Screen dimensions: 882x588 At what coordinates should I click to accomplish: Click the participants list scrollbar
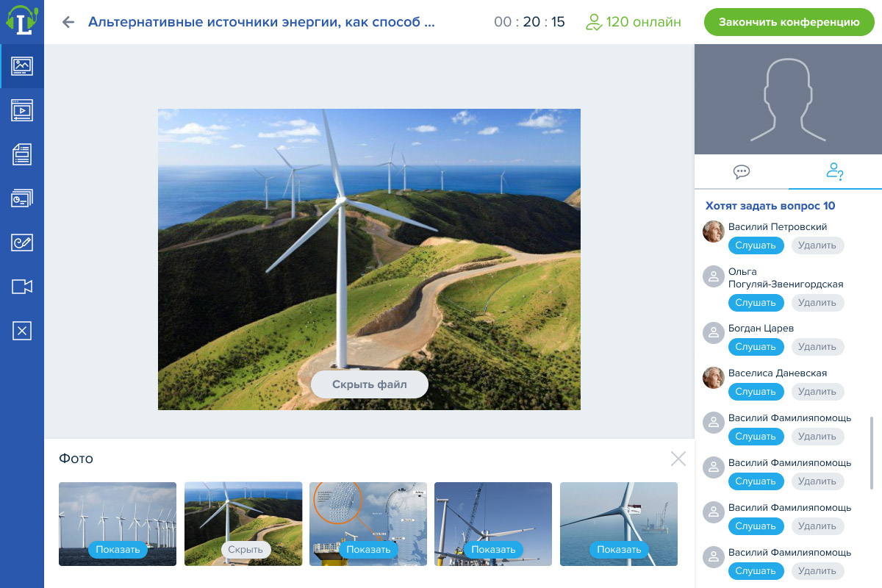[x=872, y=452]
